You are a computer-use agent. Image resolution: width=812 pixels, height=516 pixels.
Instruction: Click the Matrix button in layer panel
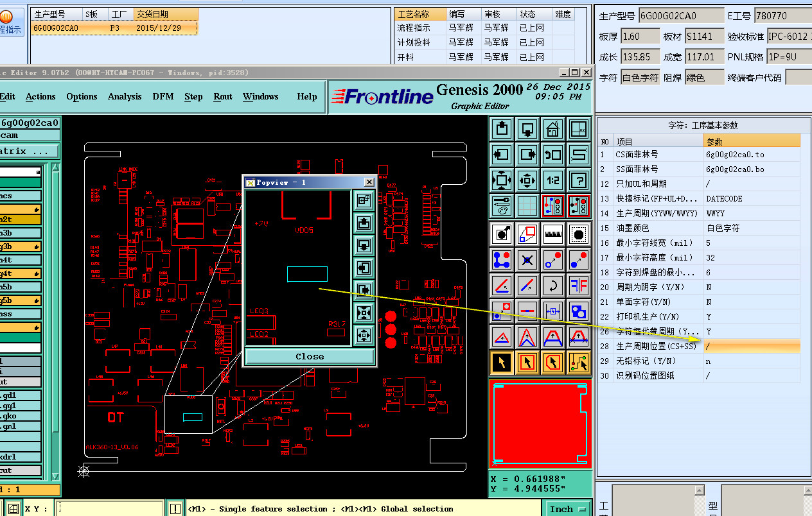(29, 151)
